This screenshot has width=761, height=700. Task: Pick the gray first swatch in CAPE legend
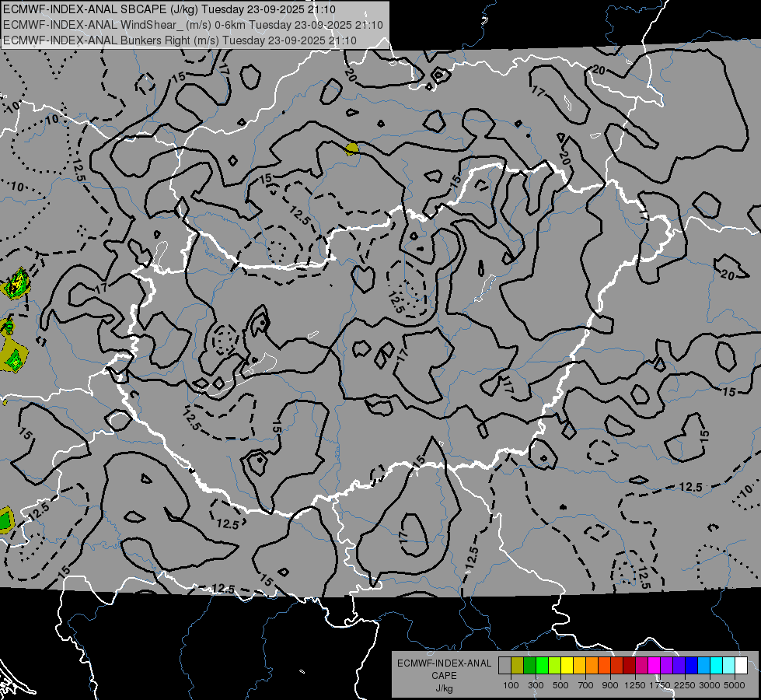click(504, 665)
